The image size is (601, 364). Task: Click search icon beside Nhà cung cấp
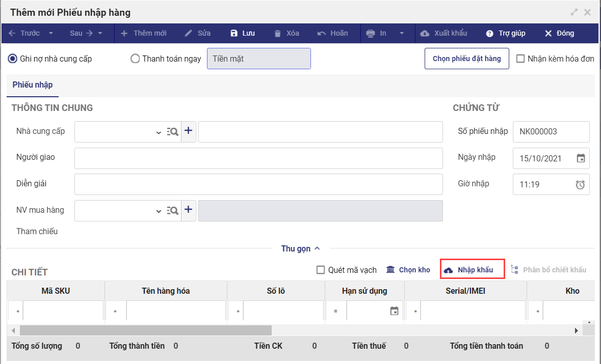[x=173, y=132]
